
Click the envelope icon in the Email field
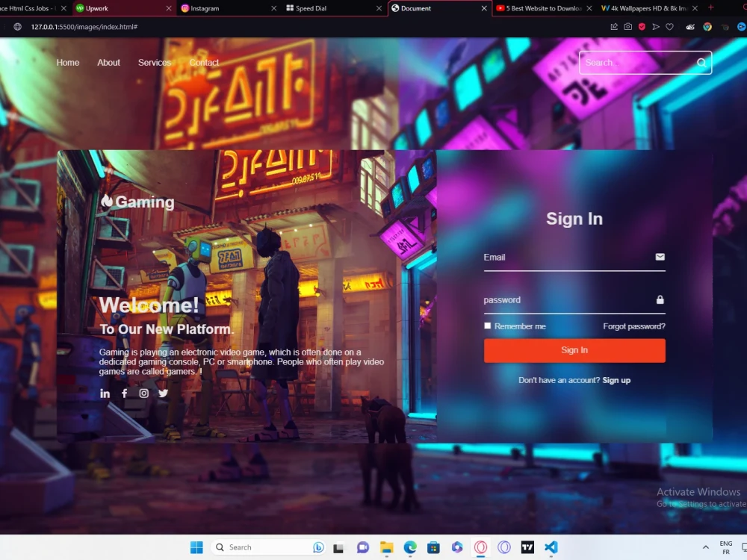660,257
